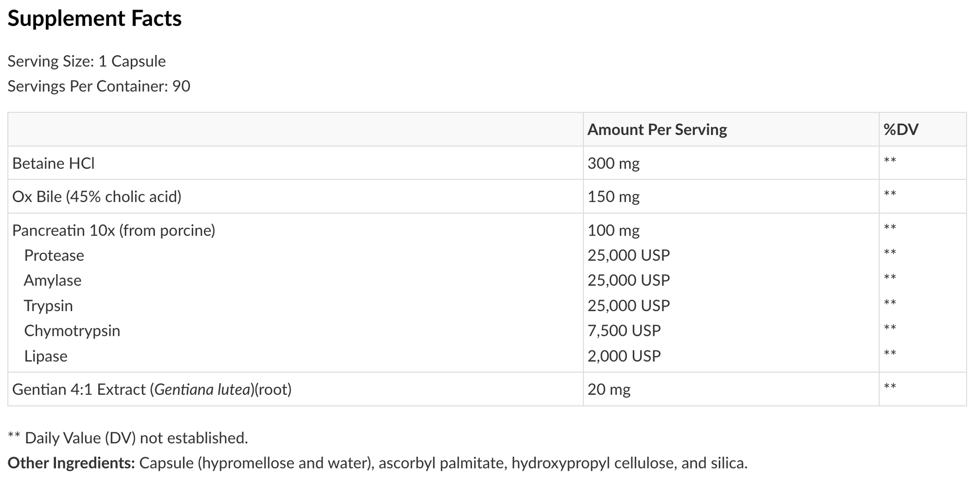Click the Daily Value not established footnote

pos(128,438)
